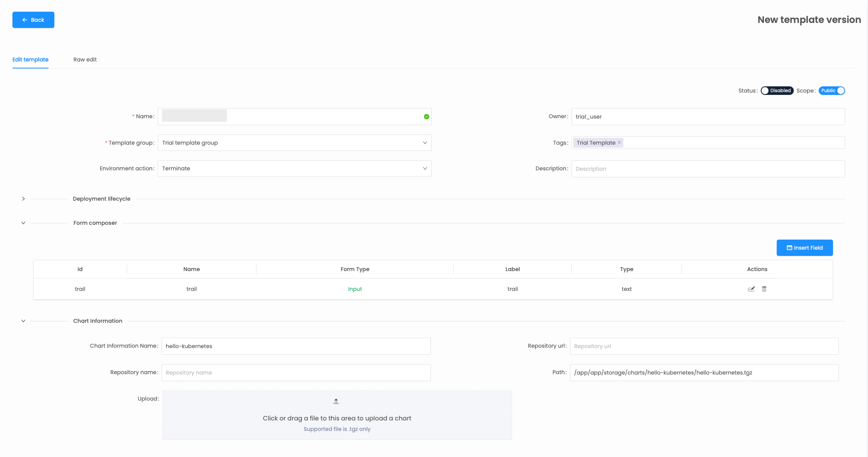This screenshot has height=457, width=868.
Task: Click the upload arrow icon in the Upload area
Action: (336, 401)
